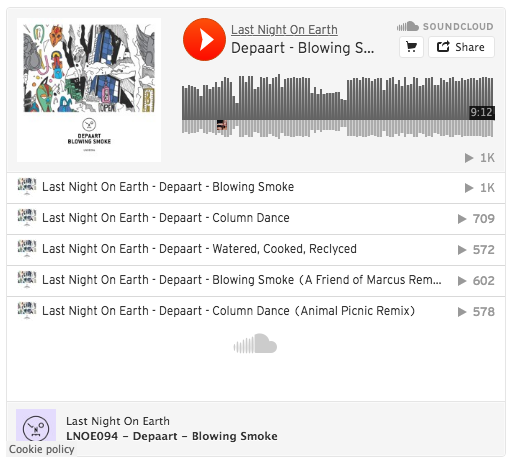
Task: Open the Share button
Action: coord(461,47)
